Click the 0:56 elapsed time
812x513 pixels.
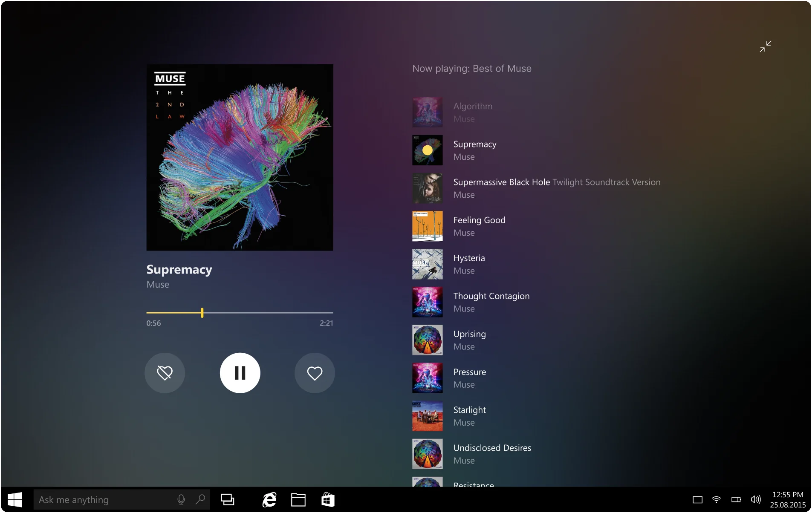click(x=153, y=323)
